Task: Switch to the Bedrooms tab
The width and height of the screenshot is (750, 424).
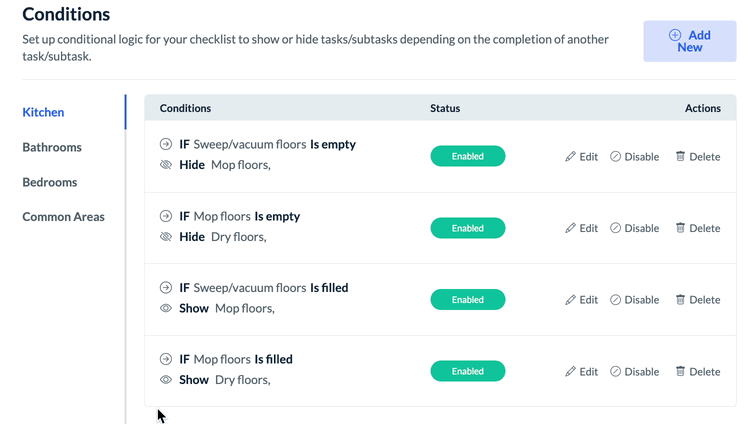Action: [50, 182]
